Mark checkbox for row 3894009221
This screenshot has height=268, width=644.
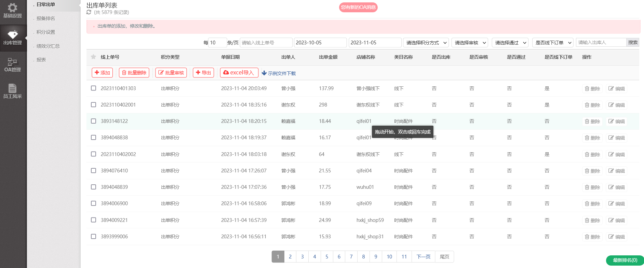click(x=93, y=220)
